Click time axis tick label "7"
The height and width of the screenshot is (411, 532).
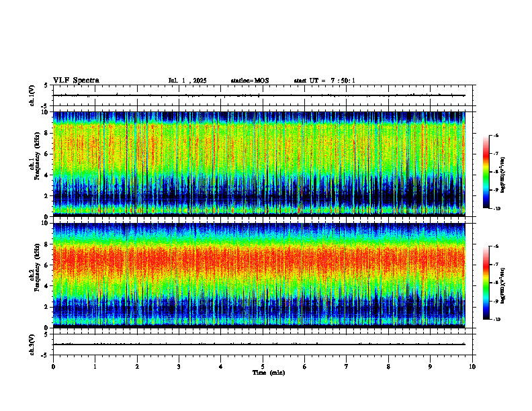pos(347,367)
